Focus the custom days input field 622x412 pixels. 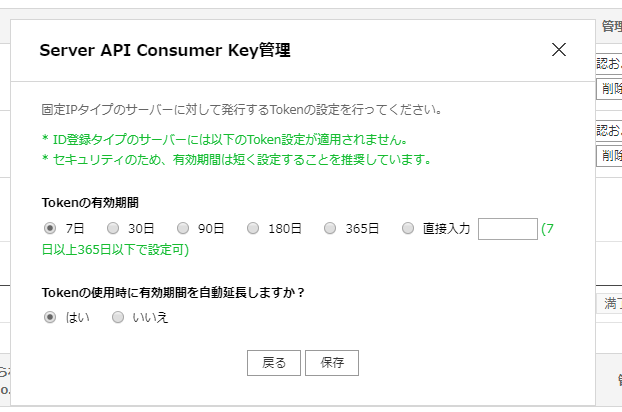[507, 229]
